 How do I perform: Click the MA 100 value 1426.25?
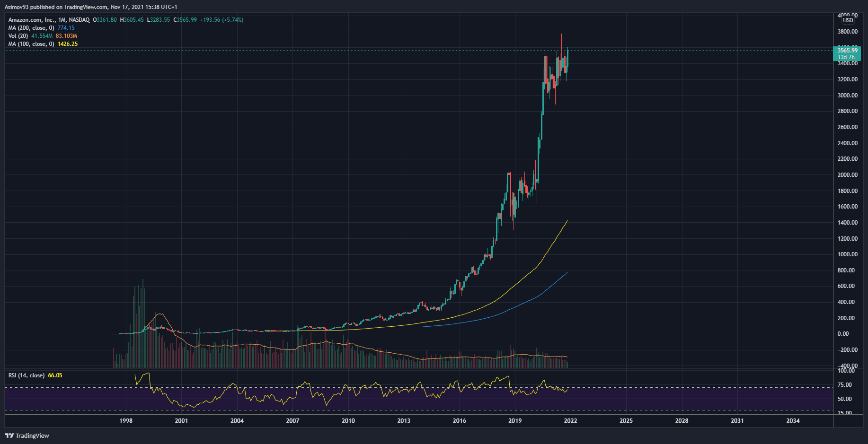[68, 44]
